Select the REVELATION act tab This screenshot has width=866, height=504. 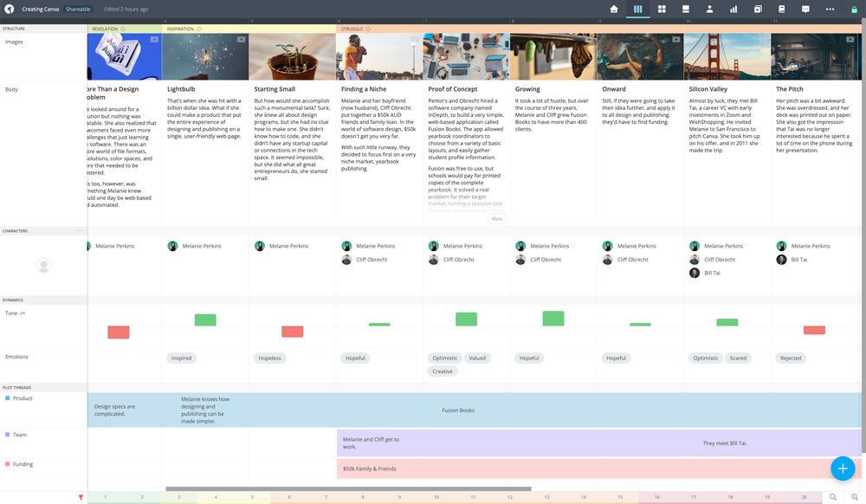pos(124,29)
